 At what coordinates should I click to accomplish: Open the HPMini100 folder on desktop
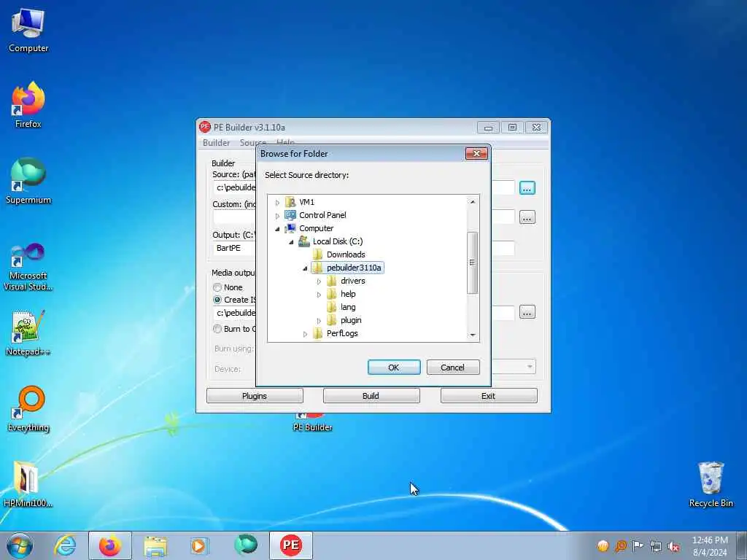coord(27,484)
